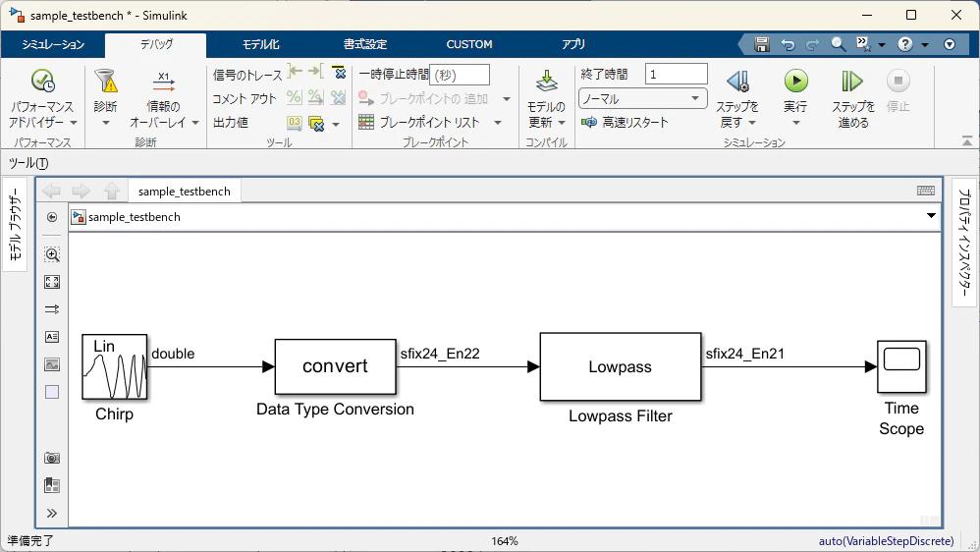980x552 pixels.
Task: Click the Fit to View icon
Action: 52,282
